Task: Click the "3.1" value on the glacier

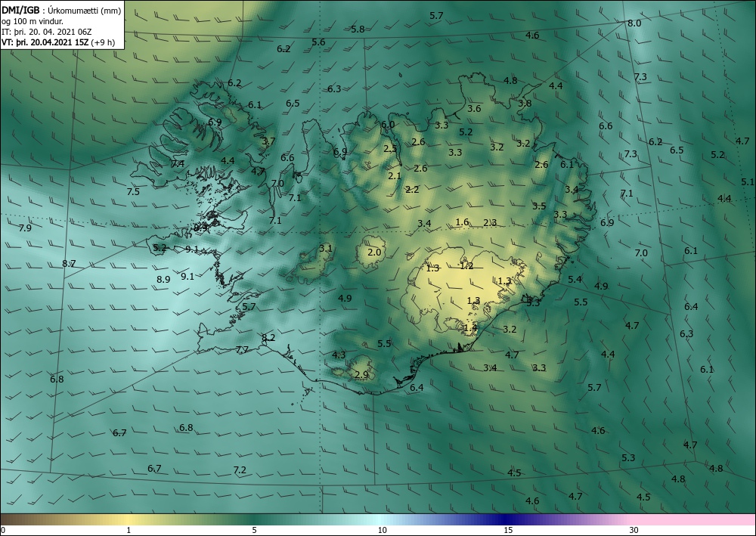Action: (325, 248)
